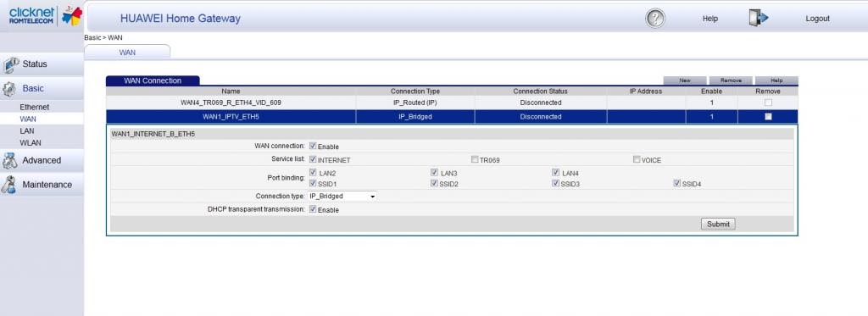Click the IP Address column header

[x=646, y=91]
